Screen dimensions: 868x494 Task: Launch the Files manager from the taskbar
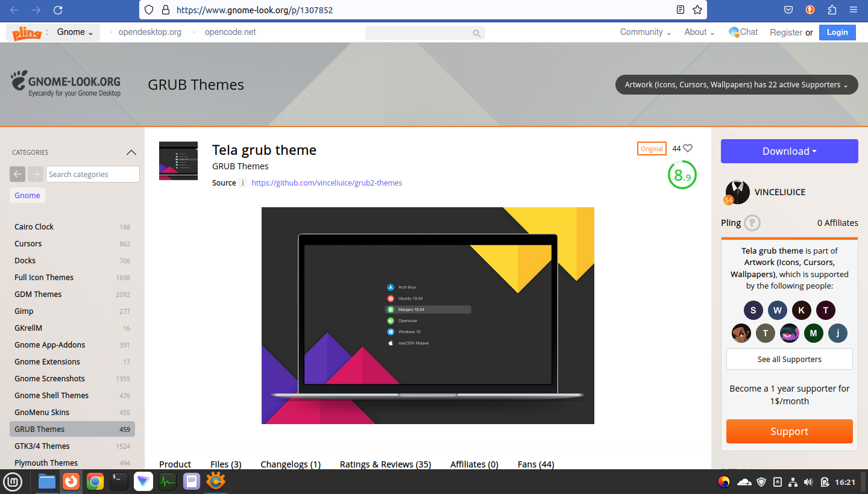coord(47,481)
